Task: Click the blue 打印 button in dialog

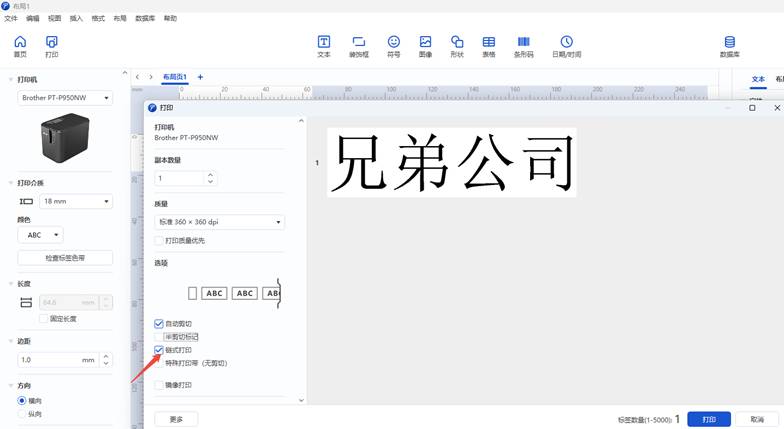Action: [708, 419]
